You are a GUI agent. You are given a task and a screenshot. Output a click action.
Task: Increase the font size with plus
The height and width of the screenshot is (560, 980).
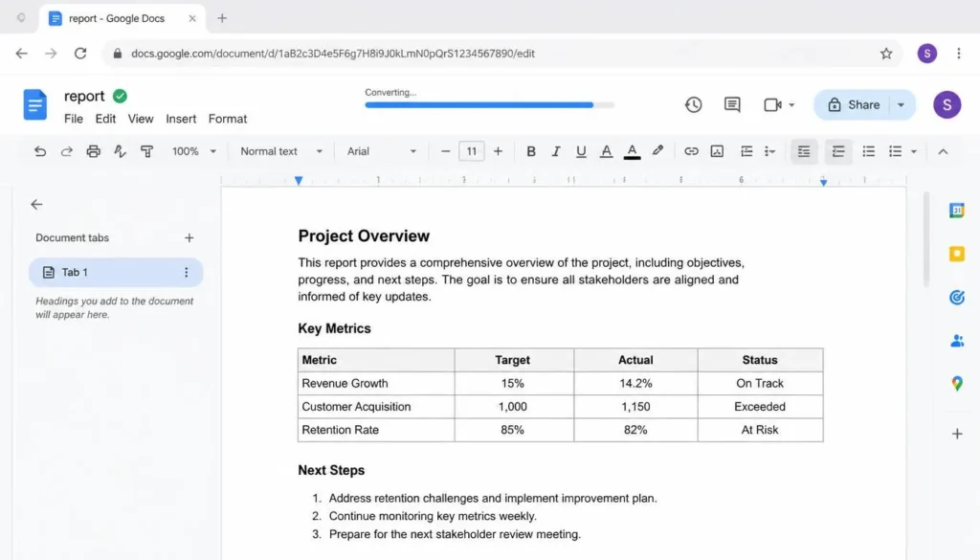pos(498,151)
